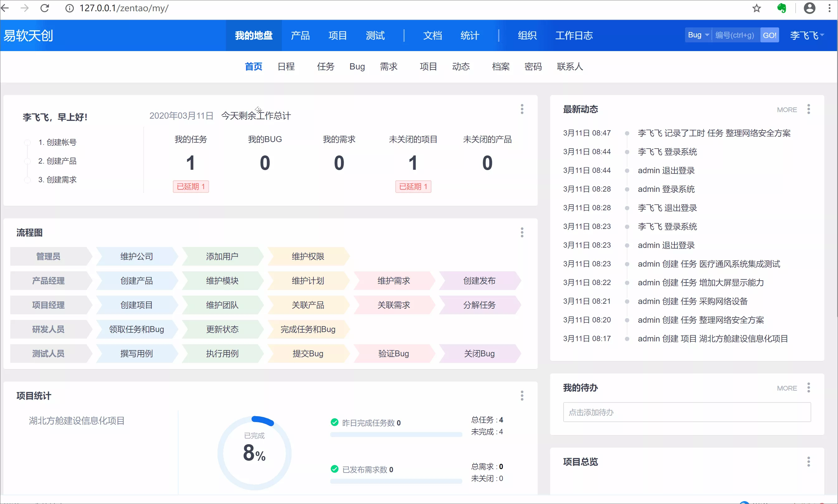Click 维护公司 in the flowchart
Image resolution: width=838 pixels, height=504 pixels.
click(137, 256)
